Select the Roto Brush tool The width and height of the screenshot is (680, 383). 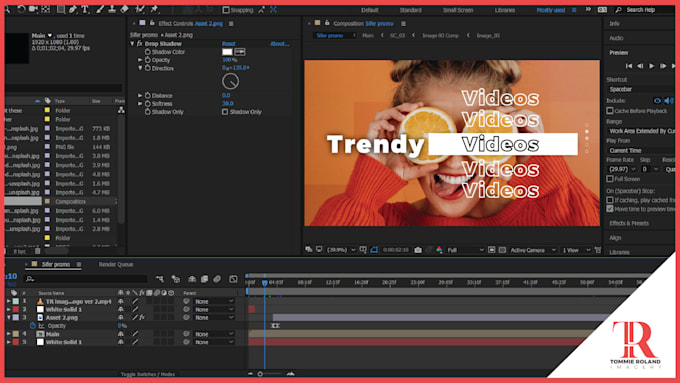[140, 9]
